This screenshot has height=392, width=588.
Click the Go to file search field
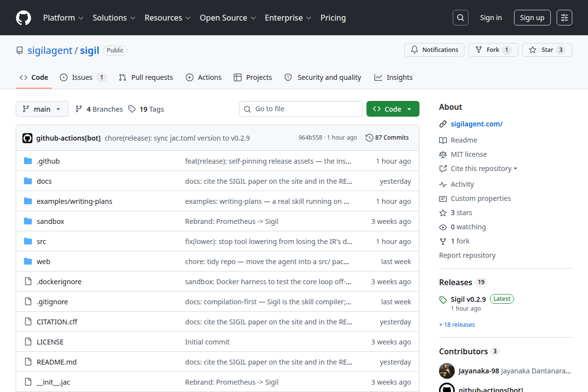click(x=301, y=109)
